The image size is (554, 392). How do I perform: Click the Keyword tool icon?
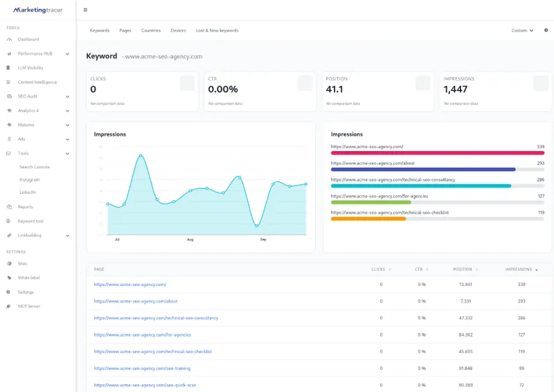(x=8, y=221)
